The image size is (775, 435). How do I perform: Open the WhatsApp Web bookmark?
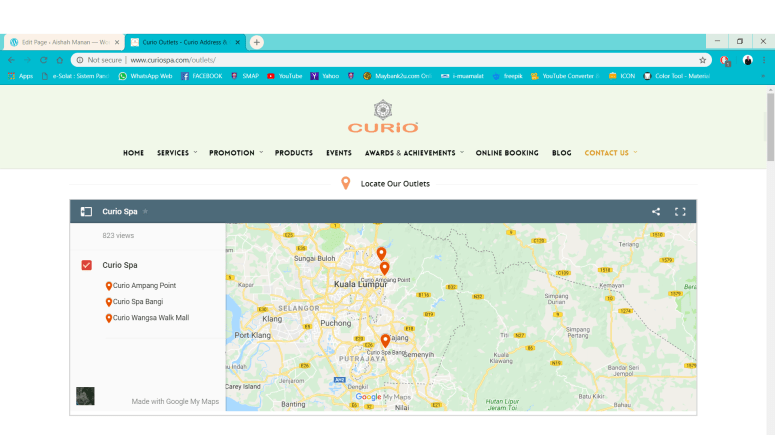145,76
